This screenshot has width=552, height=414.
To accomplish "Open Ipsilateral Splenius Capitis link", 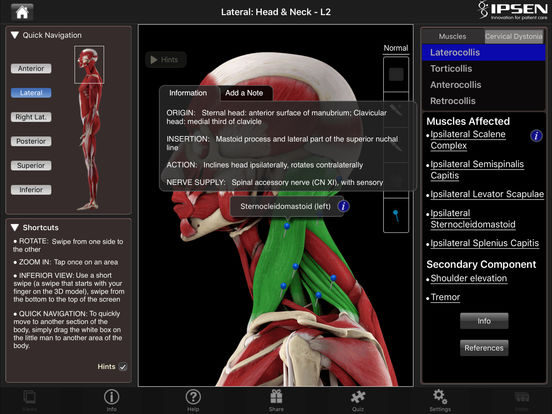I will click(x=484, y=243).
